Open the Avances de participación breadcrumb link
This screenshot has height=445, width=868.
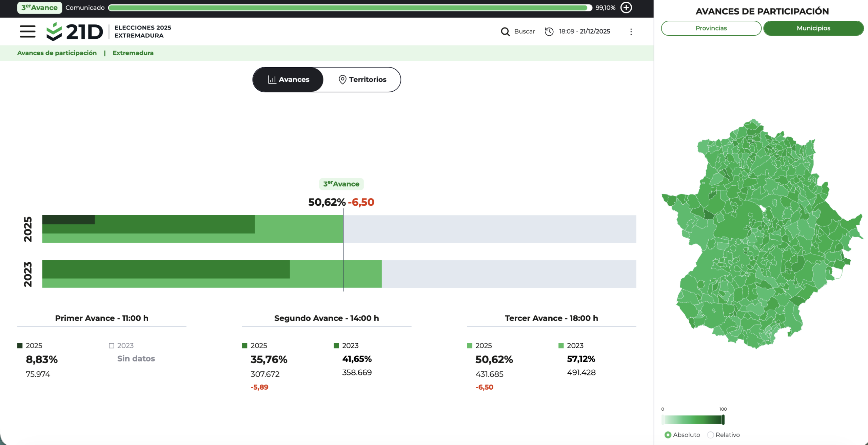coord(57,53)
